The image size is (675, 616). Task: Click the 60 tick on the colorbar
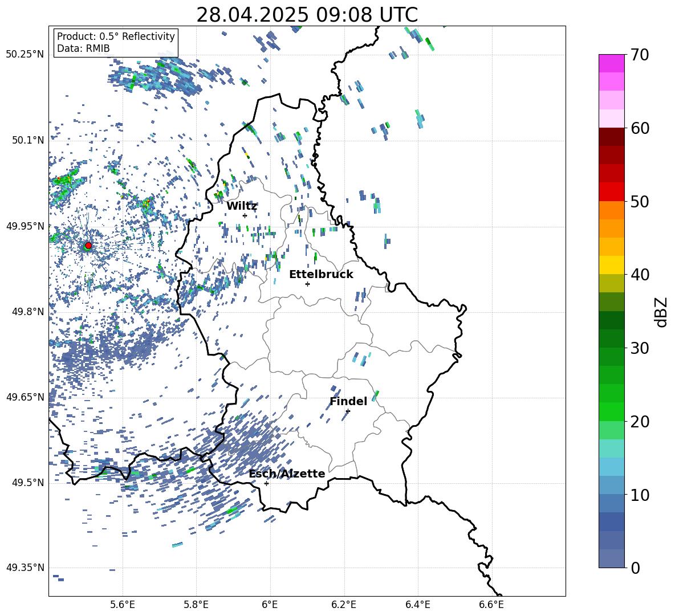coord(640,128)
